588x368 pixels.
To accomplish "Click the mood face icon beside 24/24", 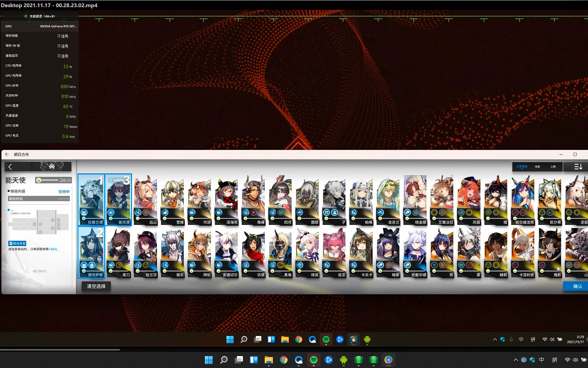I will coord(39,180).
